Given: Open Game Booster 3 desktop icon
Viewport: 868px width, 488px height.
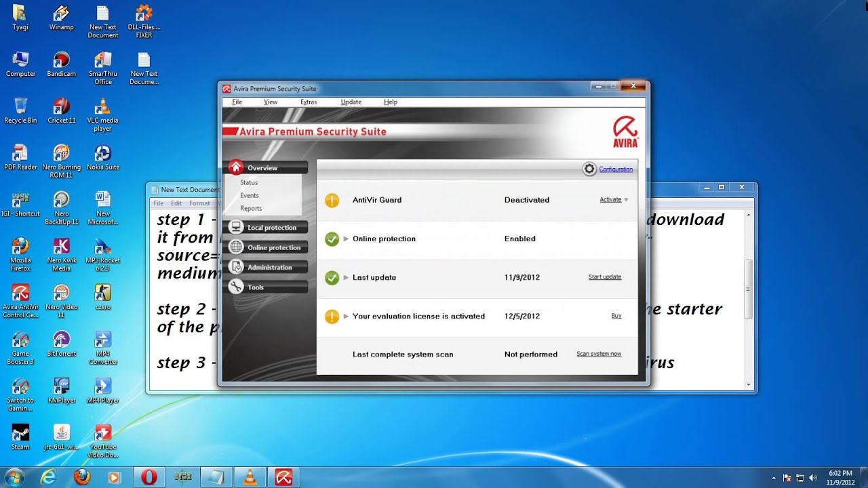Looking at the screenshot, I should tap(20, 348).
